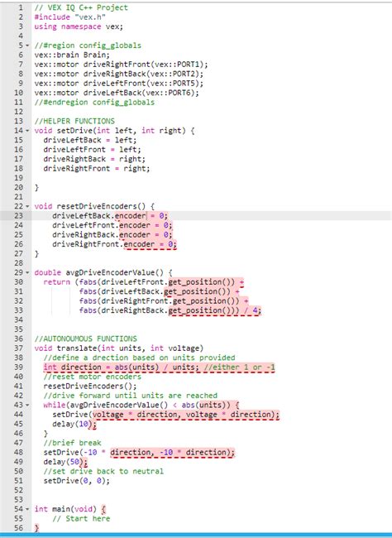This screenshot has width=392, height=538.
Task: Click the driveLeftBack(vex::PORT6) motor declaration
Action: pos(117,93)
